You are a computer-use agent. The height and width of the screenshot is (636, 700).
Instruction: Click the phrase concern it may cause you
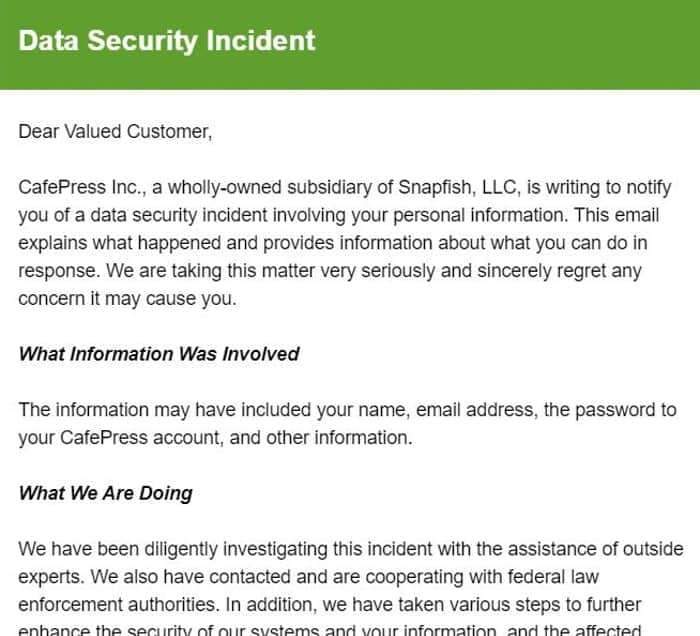(x=127, y=299)
